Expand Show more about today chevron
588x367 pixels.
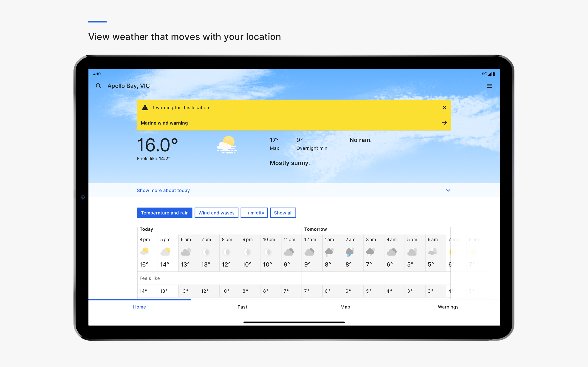(x=448, y=190)
